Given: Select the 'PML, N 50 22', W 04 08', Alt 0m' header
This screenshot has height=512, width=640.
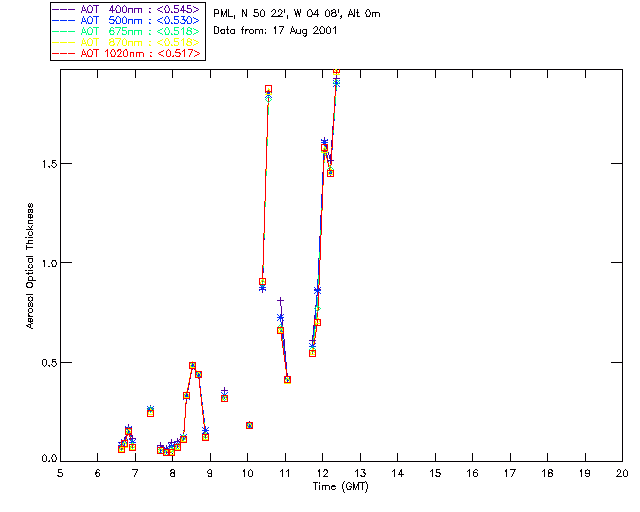Looking at the screenshot, I should click(296, 13).
